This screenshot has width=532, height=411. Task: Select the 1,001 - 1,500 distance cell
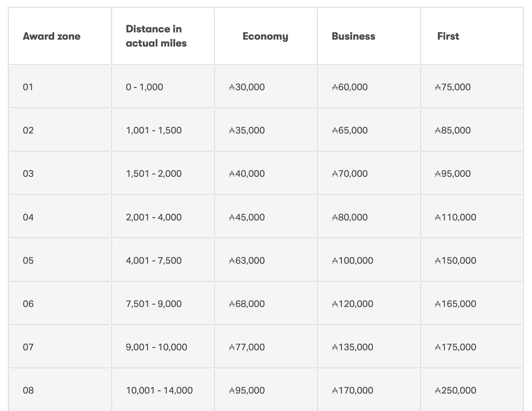point(154,130)
